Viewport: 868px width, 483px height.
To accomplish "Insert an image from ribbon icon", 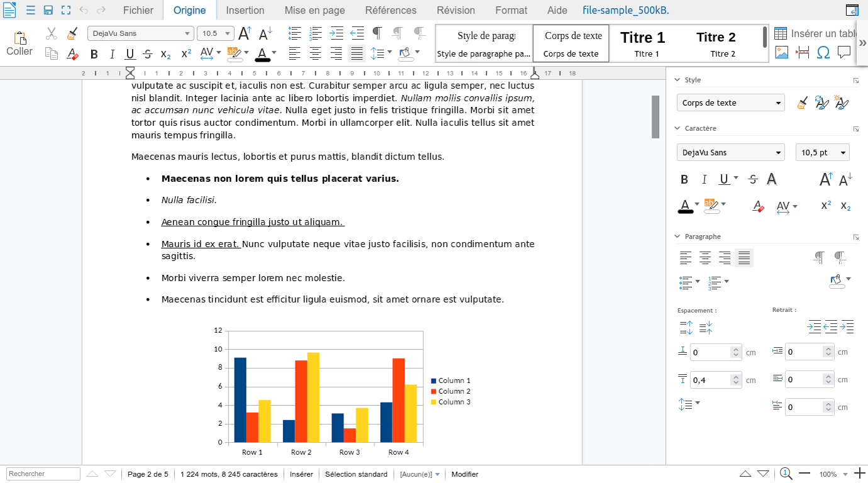I will pos(781,52).
